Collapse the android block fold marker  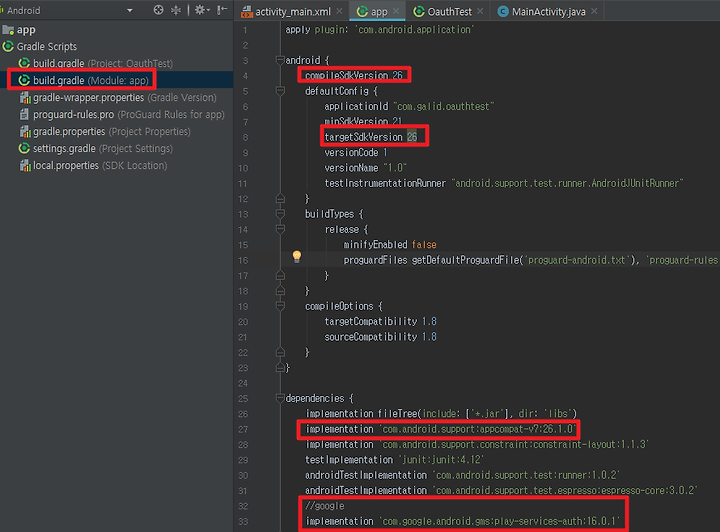(280, 60)
